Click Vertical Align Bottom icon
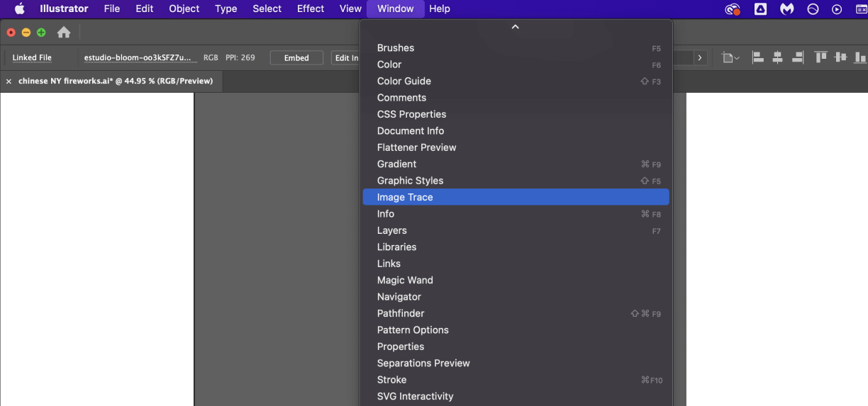The image size is (868, 406). [860, 57]
